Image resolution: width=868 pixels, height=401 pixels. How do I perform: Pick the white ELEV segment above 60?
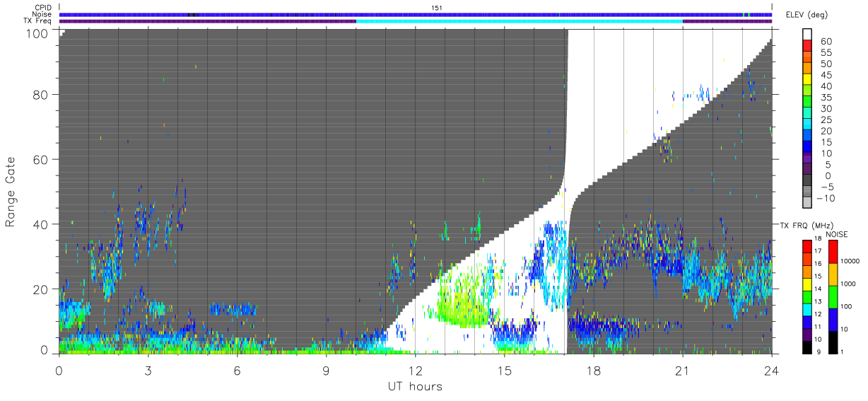click(x=808, y=35)
